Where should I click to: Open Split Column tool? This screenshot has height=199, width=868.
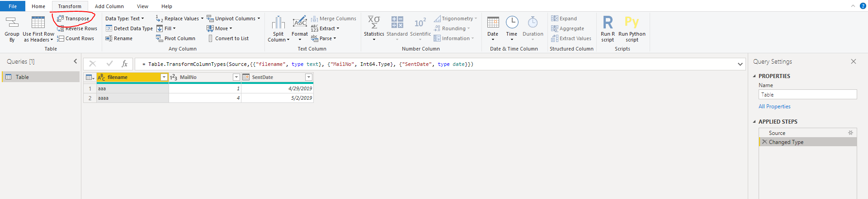(x=278, y=29)
